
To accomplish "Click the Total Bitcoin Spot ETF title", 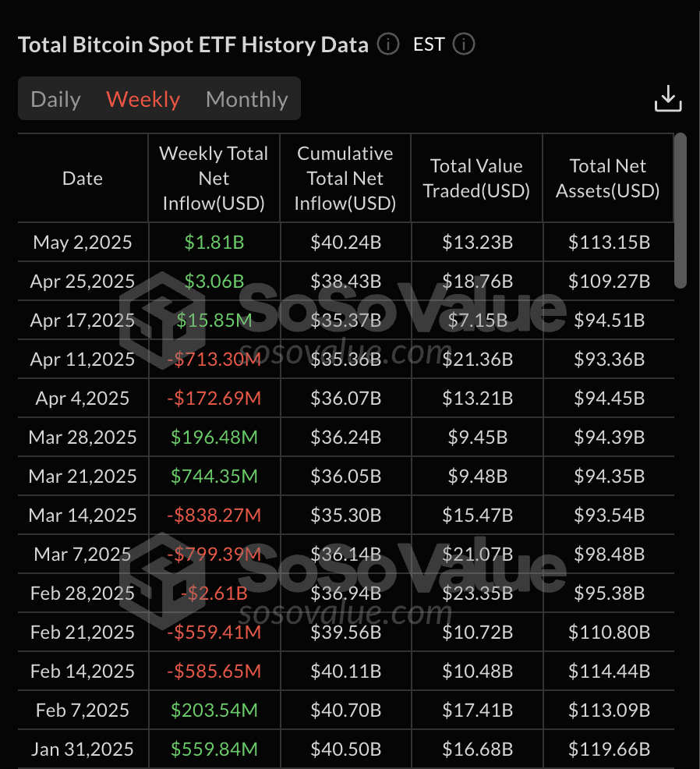I will 193,44.
